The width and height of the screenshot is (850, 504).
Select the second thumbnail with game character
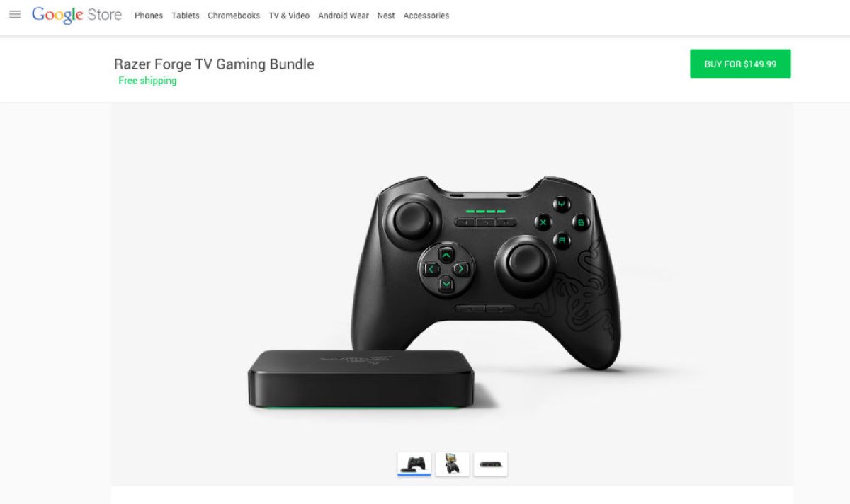(453, 464)
